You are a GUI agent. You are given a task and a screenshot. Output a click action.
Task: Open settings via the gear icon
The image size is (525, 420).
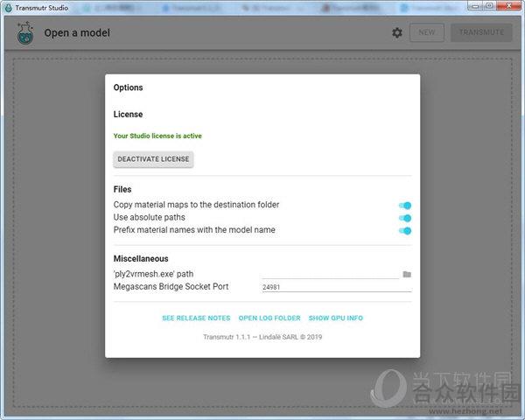click(x=397, y=33)
